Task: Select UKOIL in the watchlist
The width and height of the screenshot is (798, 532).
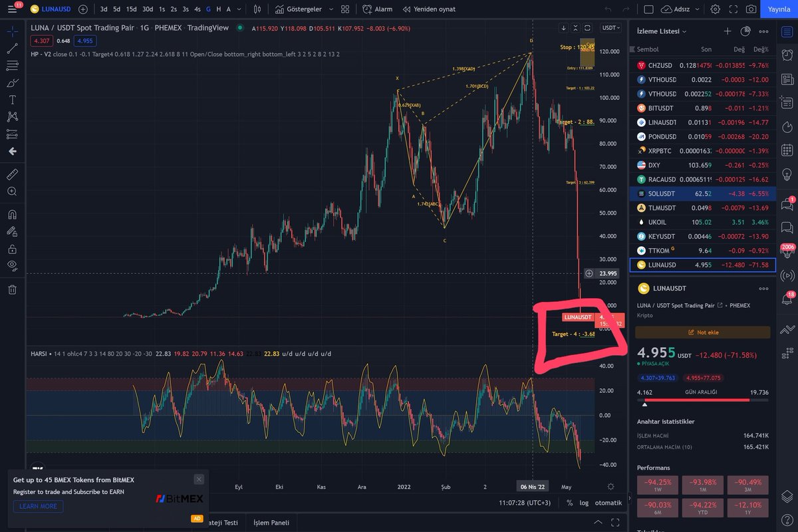Action: click(x=703, y=222)
